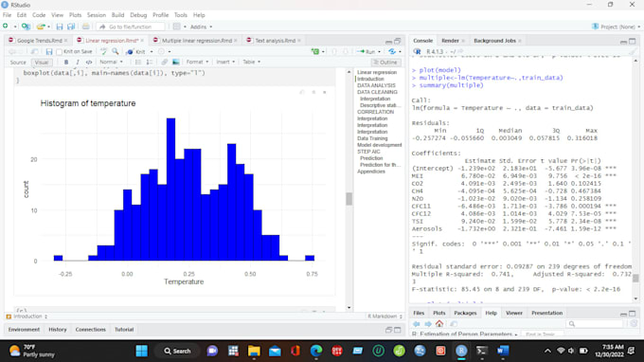Viewport: 644px width, 362px height.
Task: Click the editor vertical scrollbar thumb
Action: [x=349, y=199]
